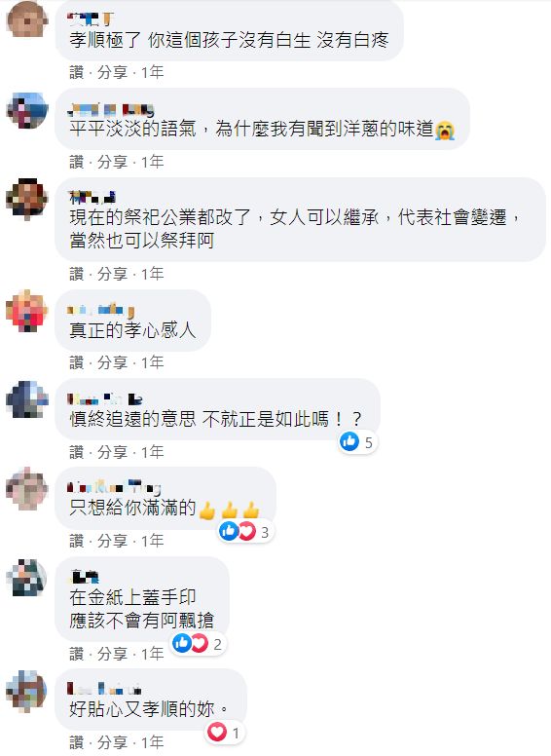Share the 在金紙上蓋手印 comment

pyautogui.click(x=112, y=654)
